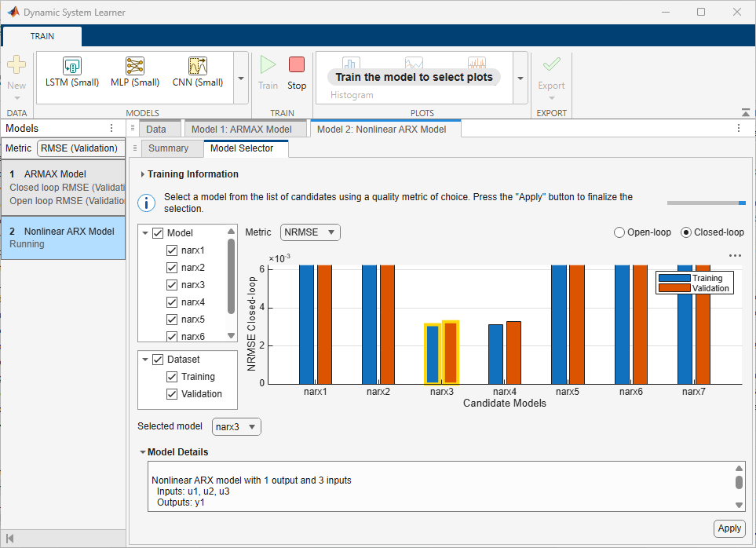The image size is (756, 548).
Task: Expand the models gallery dropdown arrow
Action: pos(240,78)
